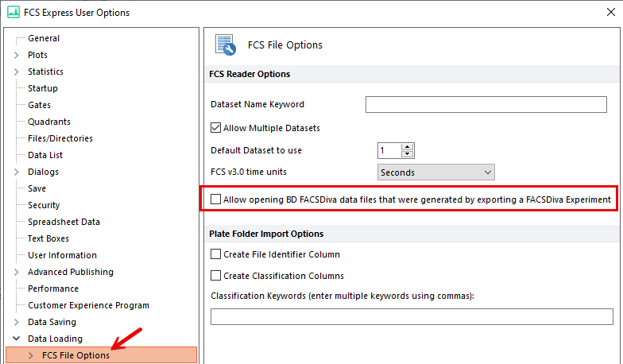This screenshot has height=364, width=623.
Task: Toggle Allow Multiple Datasets checkbox
Action: click(216, 128)
